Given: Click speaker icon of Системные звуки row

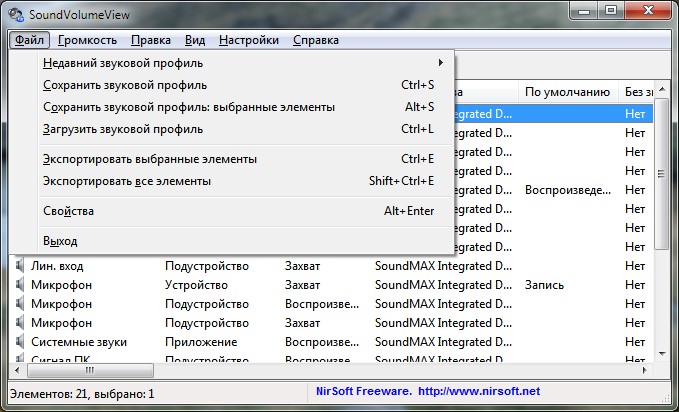Looking at the screenshot, I should [x=20, y=342].
